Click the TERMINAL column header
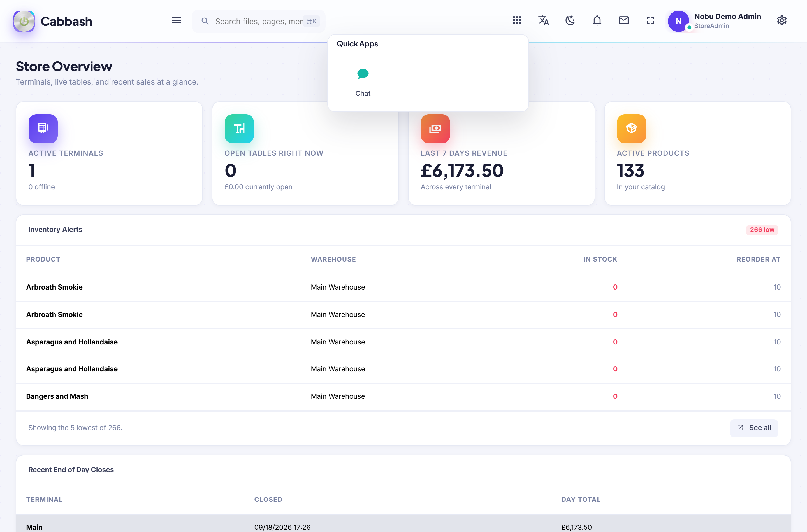 [x=44, y=500]
